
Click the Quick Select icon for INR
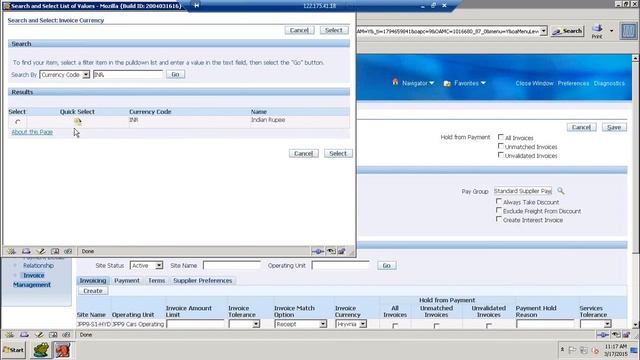(78, 121)
